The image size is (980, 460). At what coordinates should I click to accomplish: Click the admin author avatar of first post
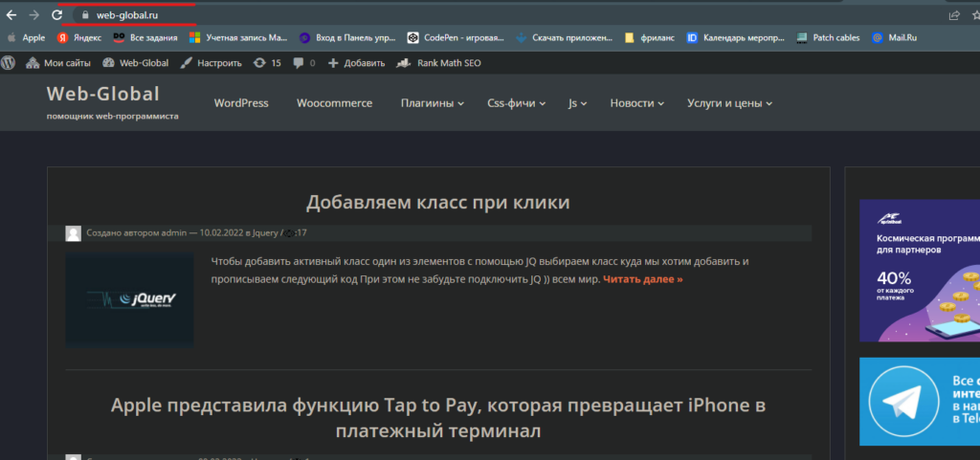(73, 233)
